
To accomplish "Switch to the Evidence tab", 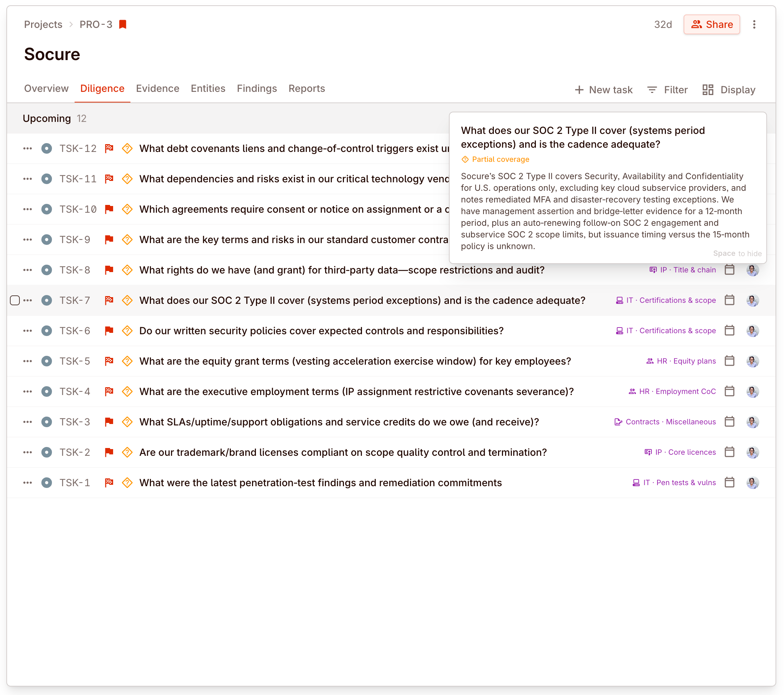I will click(158, 89).
